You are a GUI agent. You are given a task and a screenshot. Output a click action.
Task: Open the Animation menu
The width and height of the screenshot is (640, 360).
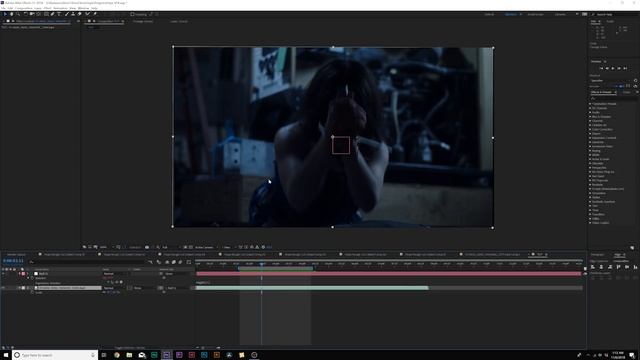click(x=60, y=8)
